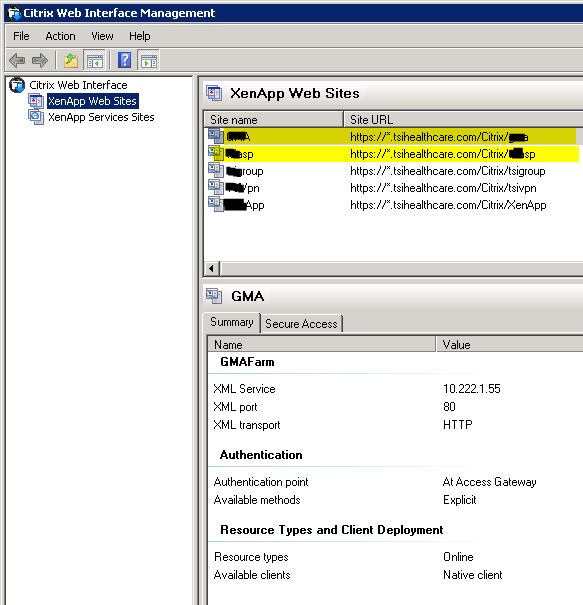The image size is (583, 605).
Task: Click the HTTP transport value
Action: tap(458, 425)
